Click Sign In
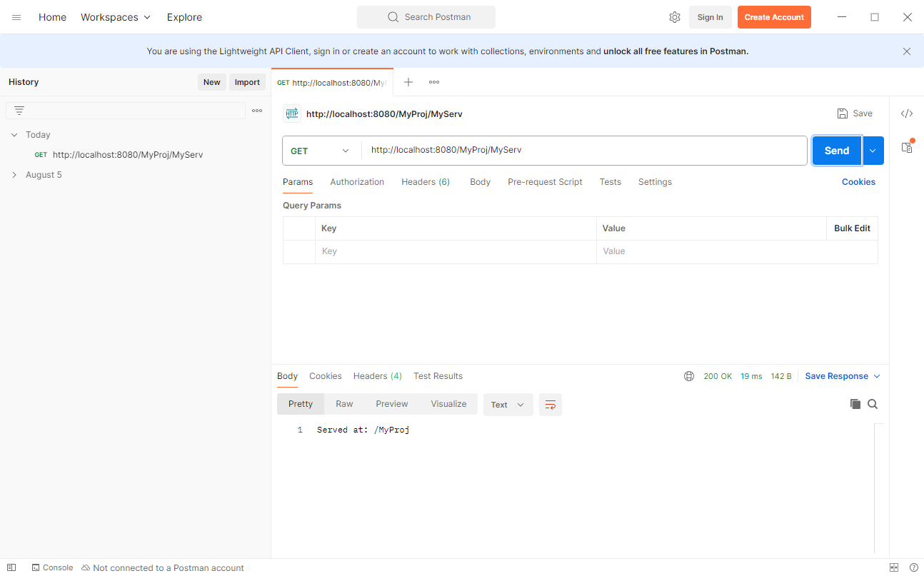This screenshot has width=924, height=576. tap(710, 17)
